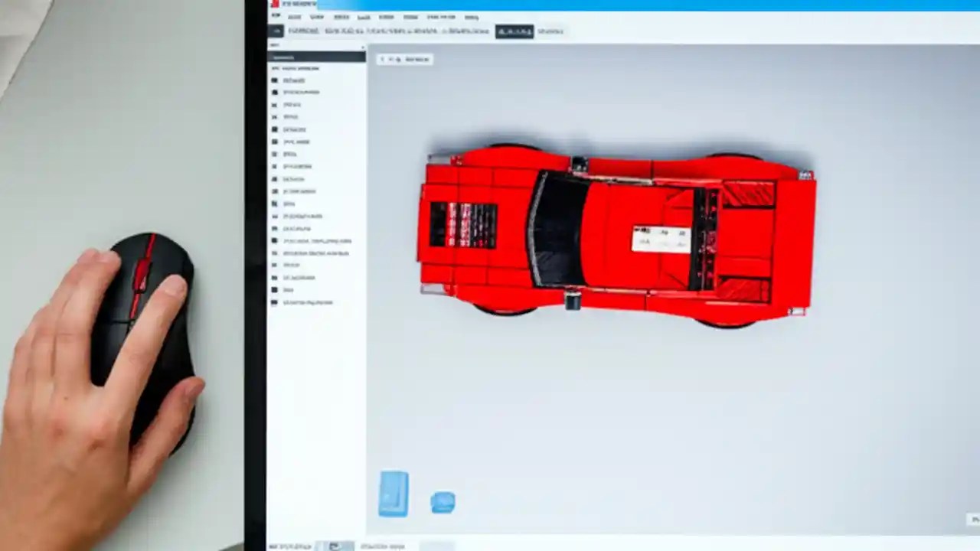Screen dimensions: 980x551
Task: Click the tool icon in the bottom status bar
Action: pyautogui.click(x=335, y=546)
